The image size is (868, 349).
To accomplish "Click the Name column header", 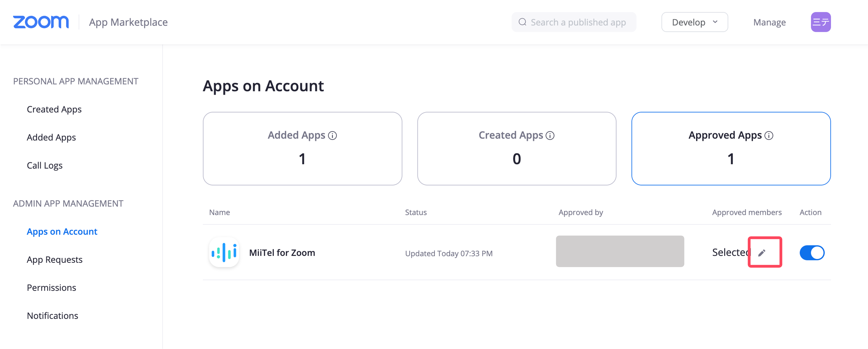I will pos(219,212).
